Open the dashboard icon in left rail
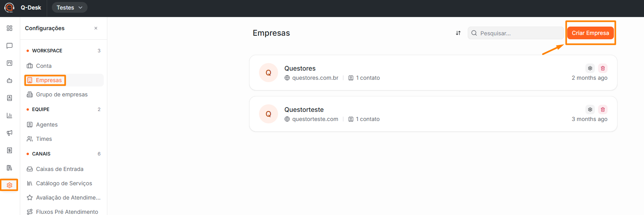 click(x=10, y=28)
